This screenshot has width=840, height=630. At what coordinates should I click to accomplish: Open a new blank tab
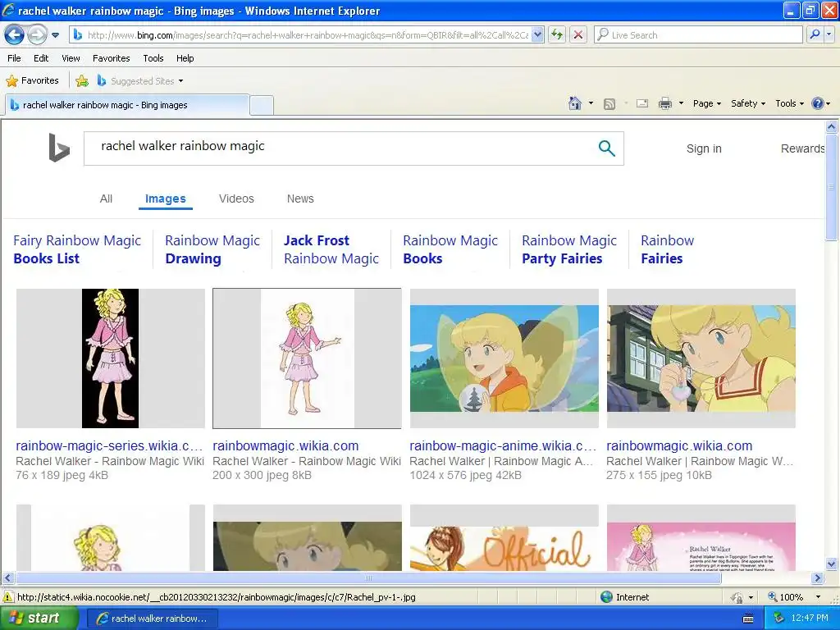coord(262,106)
